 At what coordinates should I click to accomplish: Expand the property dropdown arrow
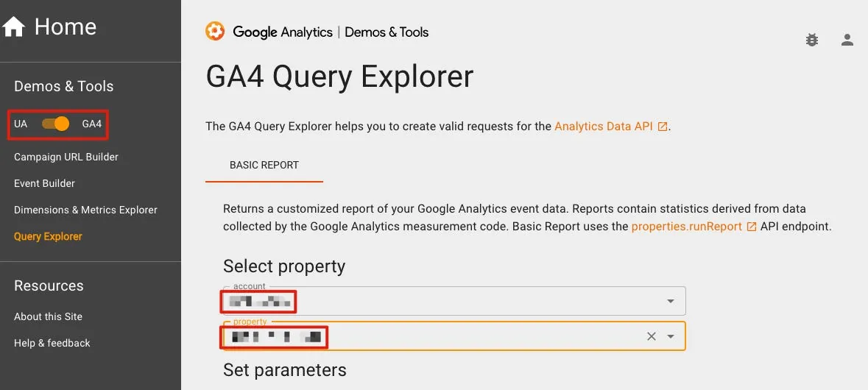pos(670,336)
